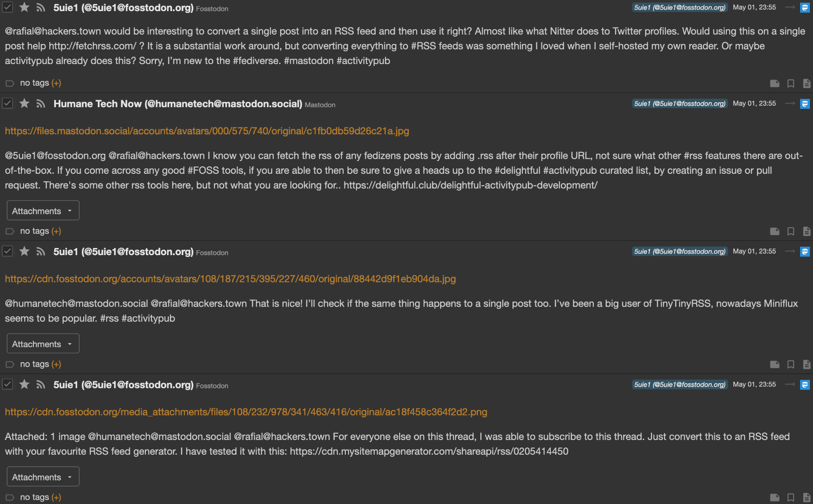The height and width of the screenshot is (504, 813).
Task: Open the fosstodon avatar jpg link
Action: point(230,279)
